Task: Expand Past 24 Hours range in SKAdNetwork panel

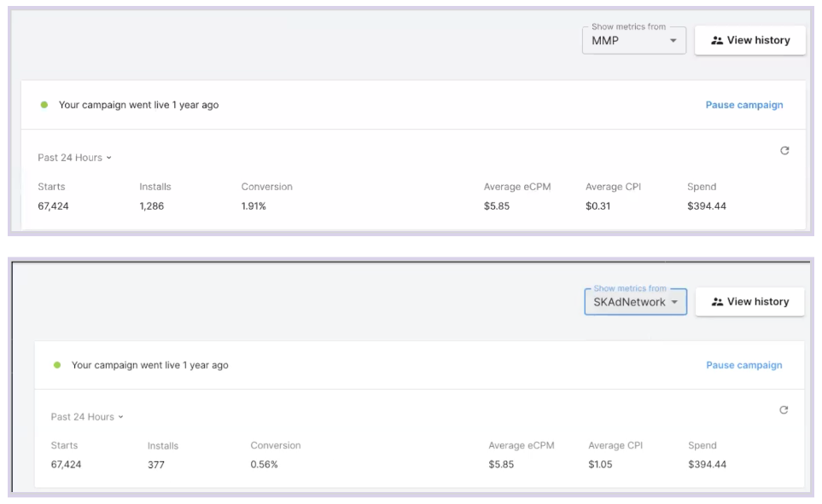Action: 87,417
